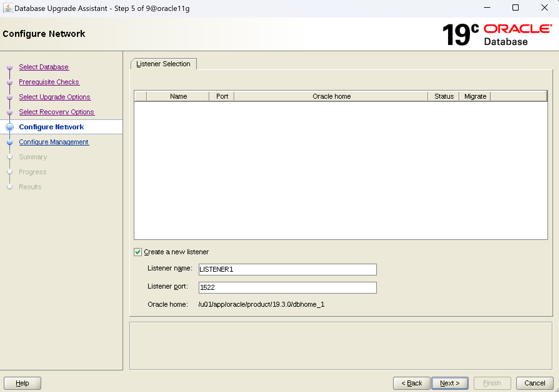Click the Select Database step bullet icon
Screen dimensions: 559x392
10,67
